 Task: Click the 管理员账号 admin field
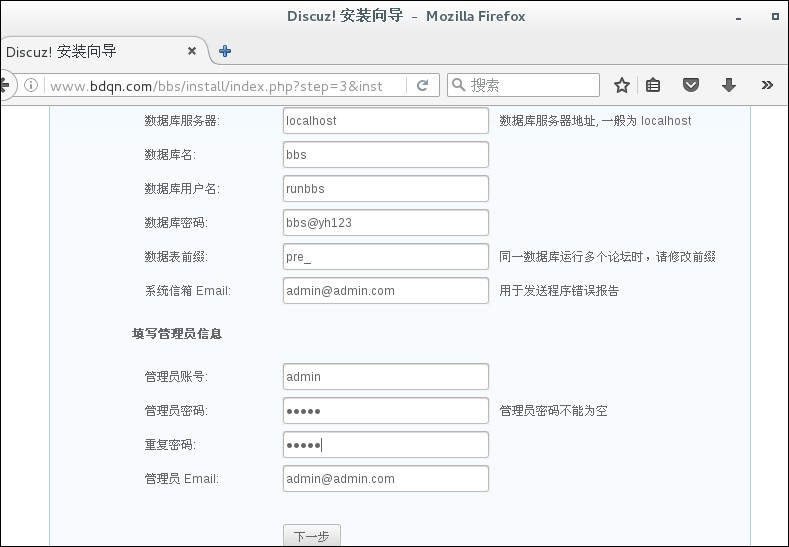pyautogui.click(x=386, y=376)
